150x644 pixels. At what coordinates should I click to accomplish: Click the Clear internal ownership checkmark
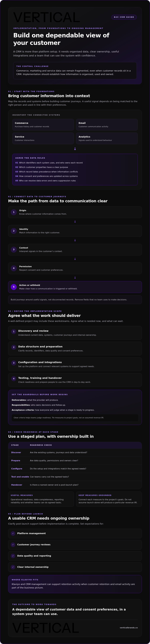coord(13,567)
